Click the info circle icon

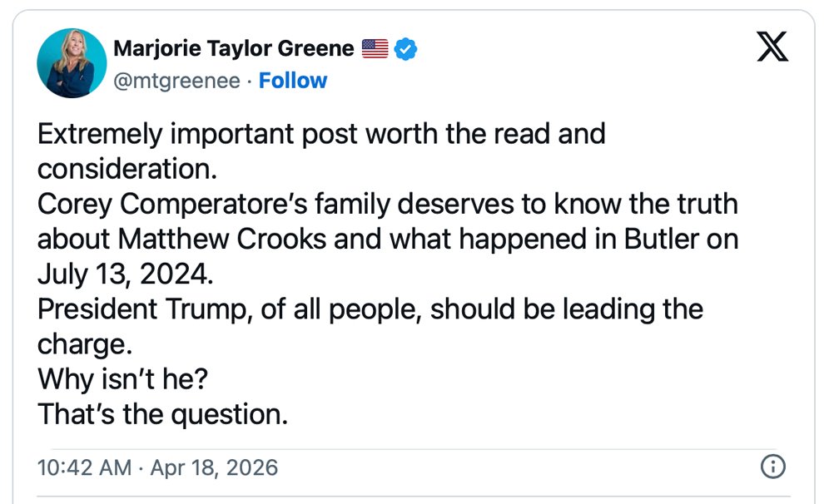[773, 467]
